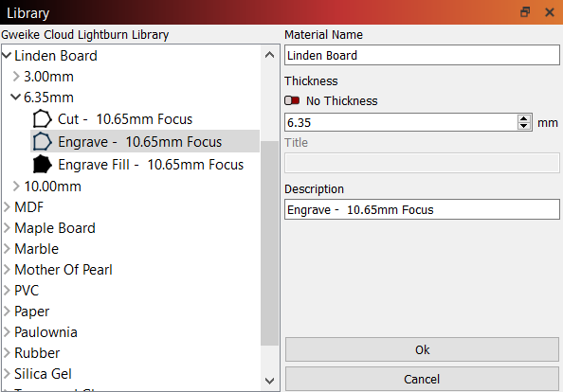Decrease thickness with the down stepper arrow
Image resolution: width=563 pixels, height=392 pixels.
524,126
